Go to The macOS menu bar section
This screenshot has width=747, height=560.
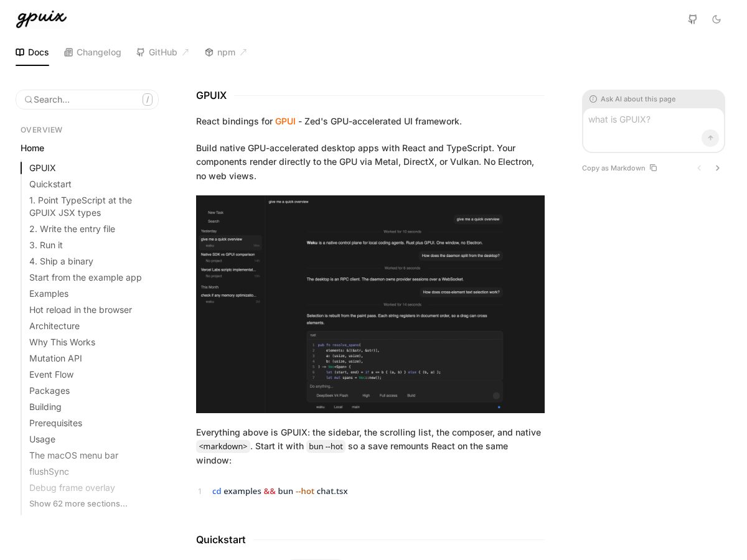[73, 455]
